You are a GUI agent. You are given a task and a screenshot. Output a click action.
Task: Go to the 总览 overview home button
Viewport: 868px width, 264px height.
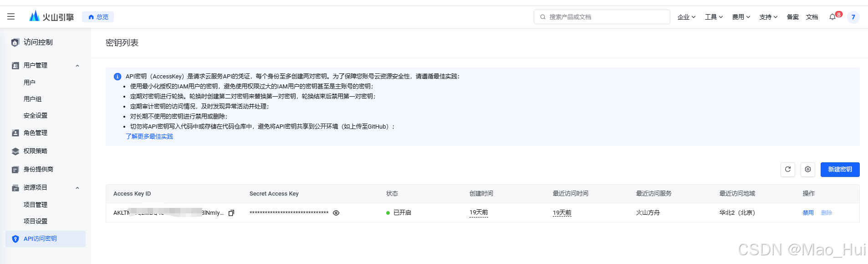pyautogui.click(x=98, y=17)
